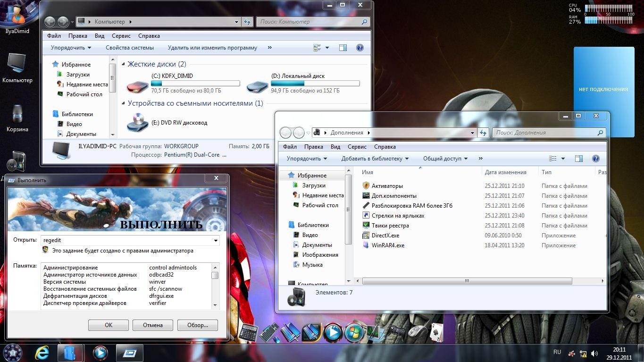The width and height of the screenshot is (644, 362).
Task: Click the Start orb button on taskbar
Action: click(13, 353)
